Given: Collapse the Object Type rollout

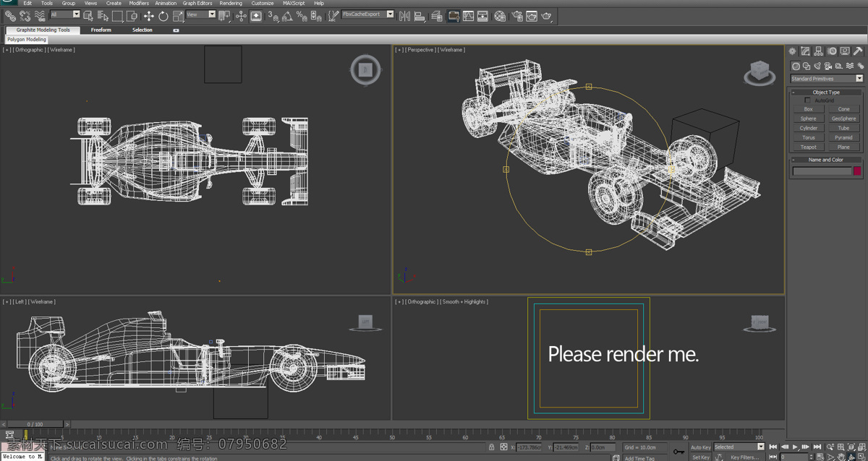Looking at the screenshot, I should pos(826,92).
